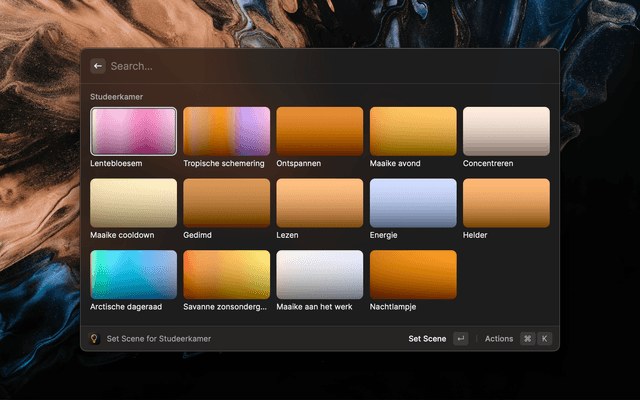The image size is (640, 400).
Task: Choose the Tropische schemering scene
Action: coord(226,131)
